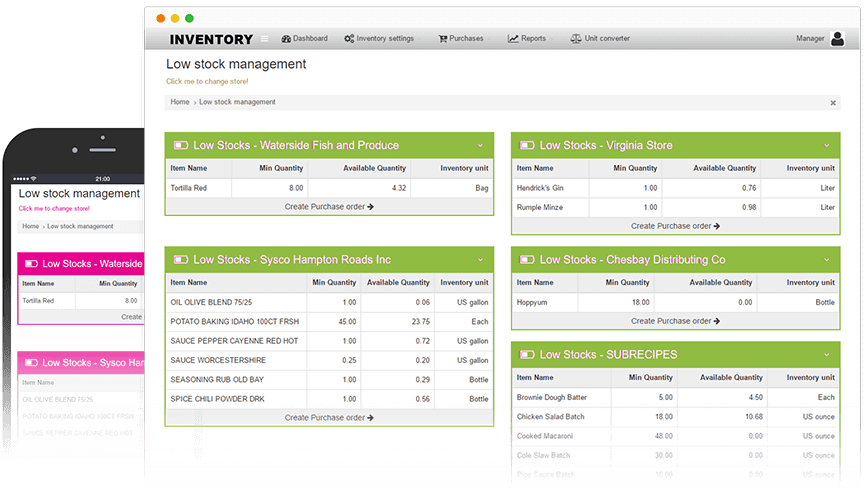Viewport: 868px width, 488px height.
Task: Open the Reports menu
Action: point(527,39)
